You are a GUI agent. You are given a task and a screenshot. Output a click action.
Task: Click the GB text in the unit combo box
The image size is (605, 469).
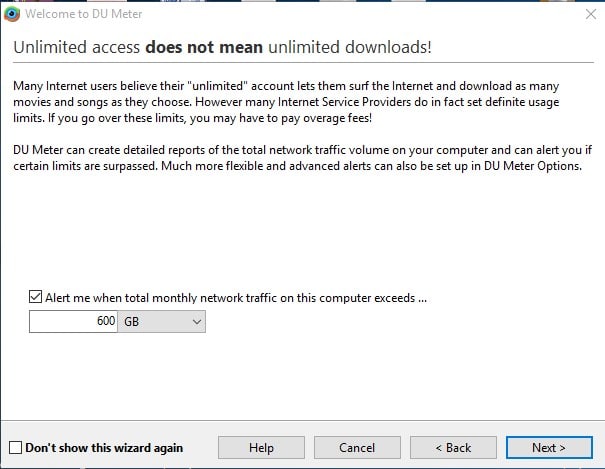point(132,322)
